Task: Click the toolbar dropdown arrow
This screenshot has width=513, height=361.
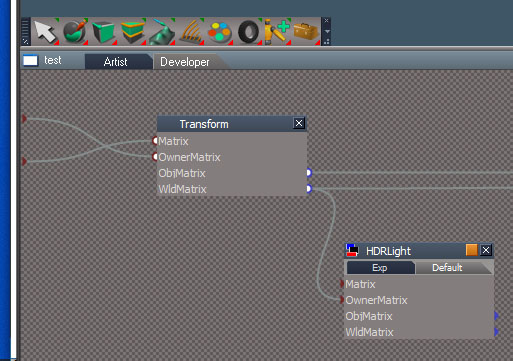Action: (x=327, y=32)
